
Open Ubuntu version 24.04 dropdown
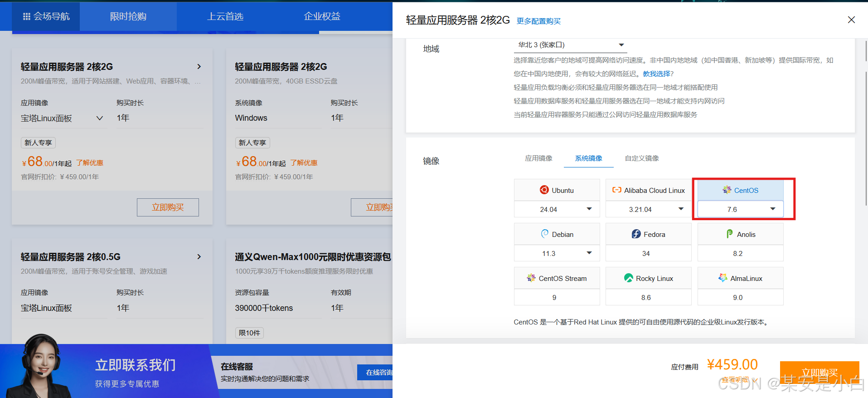[557, 209]
